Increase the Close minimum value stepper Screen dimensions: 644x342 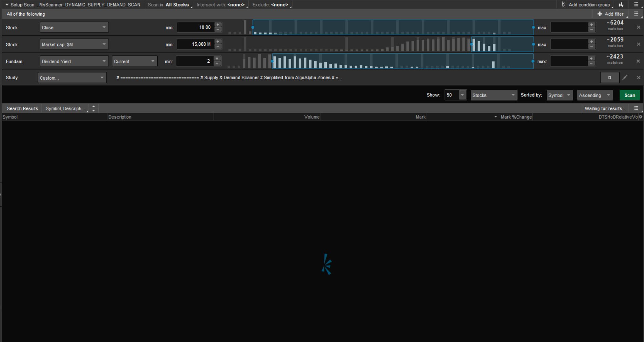[x=218, y=25]
